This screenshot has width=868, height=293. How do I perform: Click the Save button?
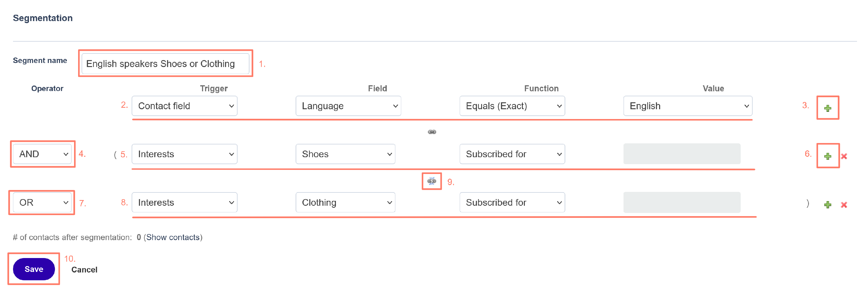click(x=34, y=269)
